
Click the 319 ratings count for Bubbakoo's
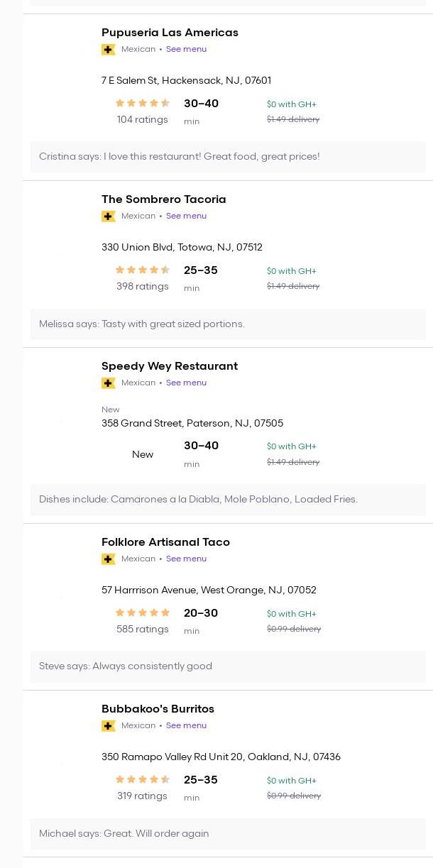142,796
